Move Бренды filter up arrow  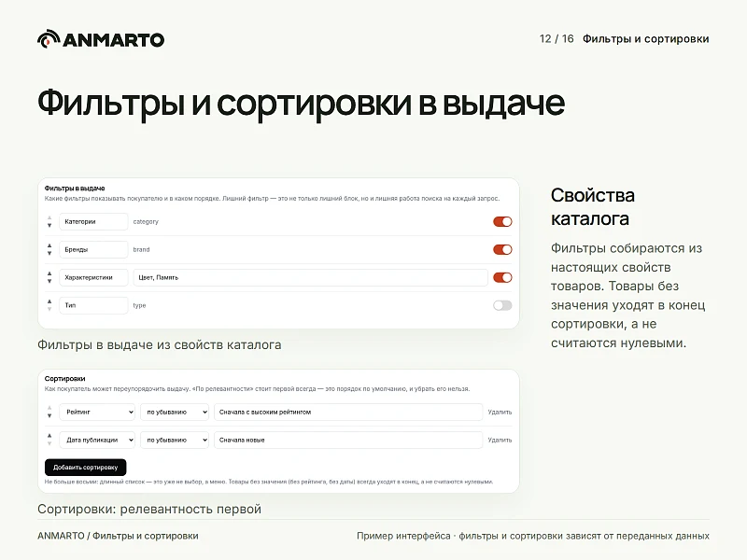[x=49, y=246]
